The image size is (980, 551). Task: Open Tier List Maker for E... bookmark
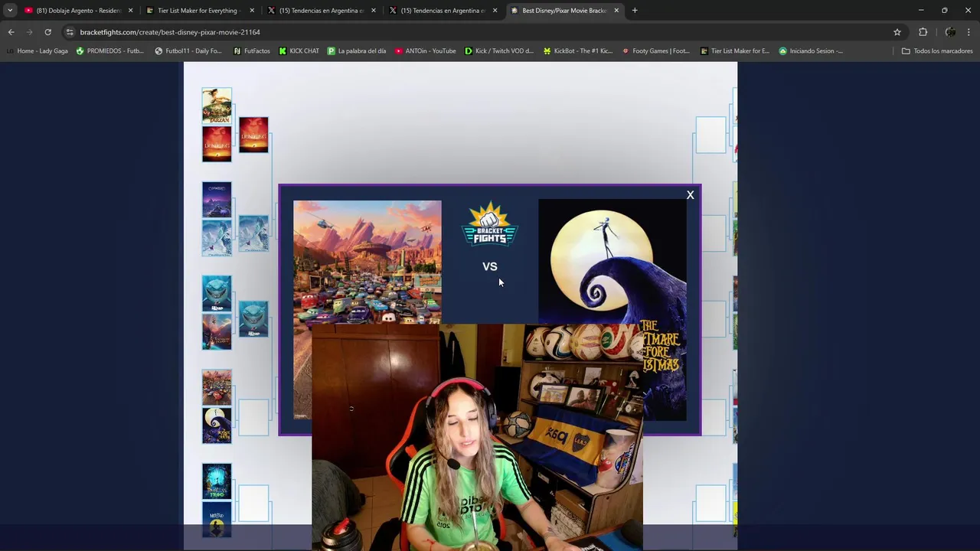click(x=735, y=51)
